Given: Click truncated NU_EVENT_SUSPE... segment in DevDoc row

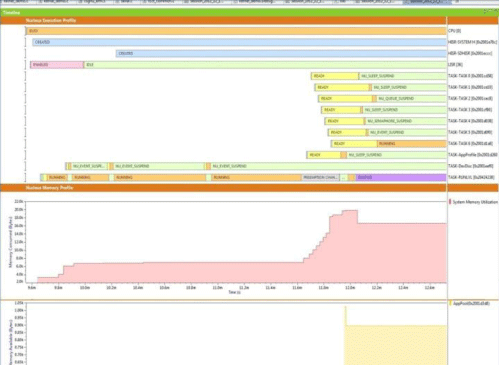Looking at the screenshot, I should pyautogui.click(x=89, y=166).
